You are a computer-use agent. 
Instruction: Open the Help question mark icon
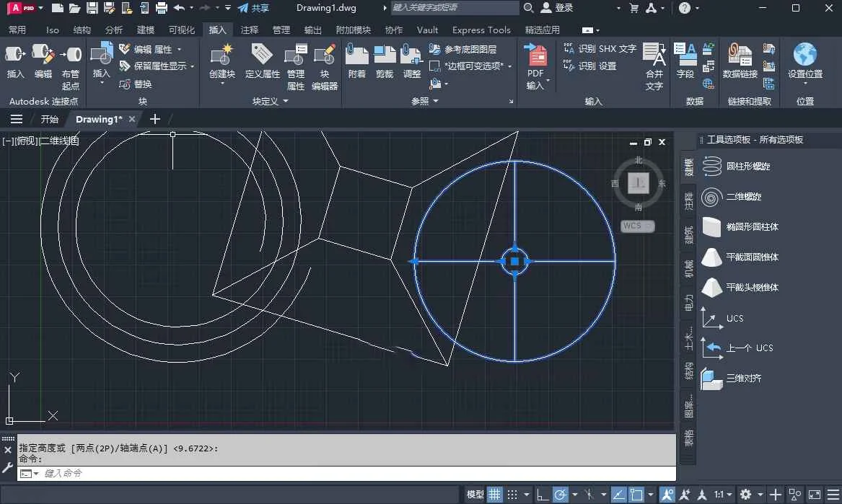(x=685, y=8)
